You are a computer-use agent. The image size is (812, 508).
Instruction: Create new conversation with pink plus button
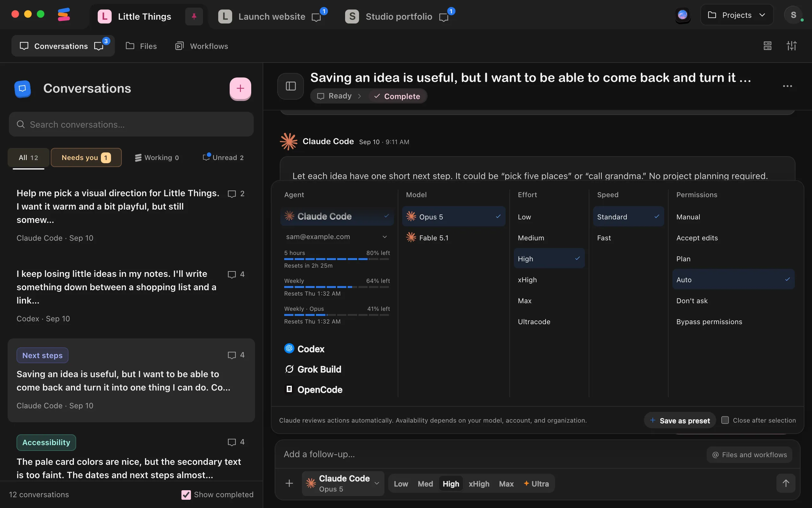[x=240, y=88]
